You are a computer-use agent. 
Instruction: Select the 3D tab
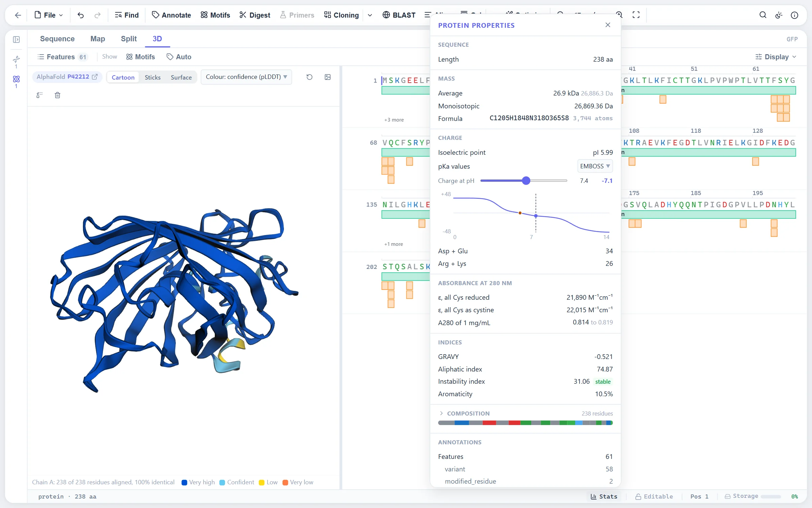coord(157,39)
